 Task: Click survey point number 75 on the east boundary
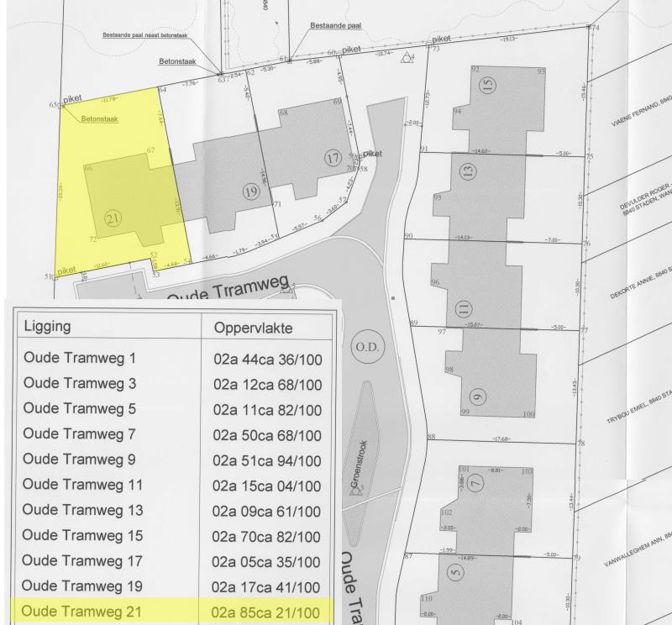(590, 156)
